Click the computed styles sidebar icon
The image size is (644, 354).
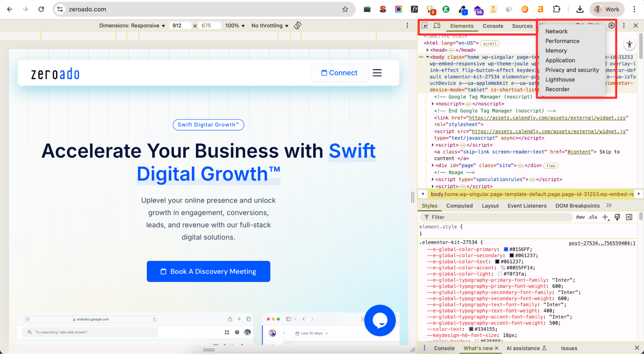click(x=629, y=217)
